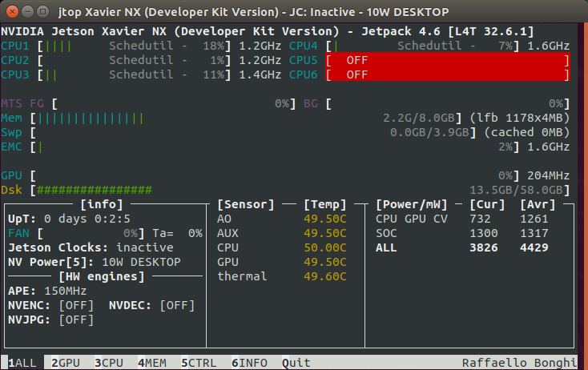
Task: Click the [Avr] column header
Action: pos(538,204)
